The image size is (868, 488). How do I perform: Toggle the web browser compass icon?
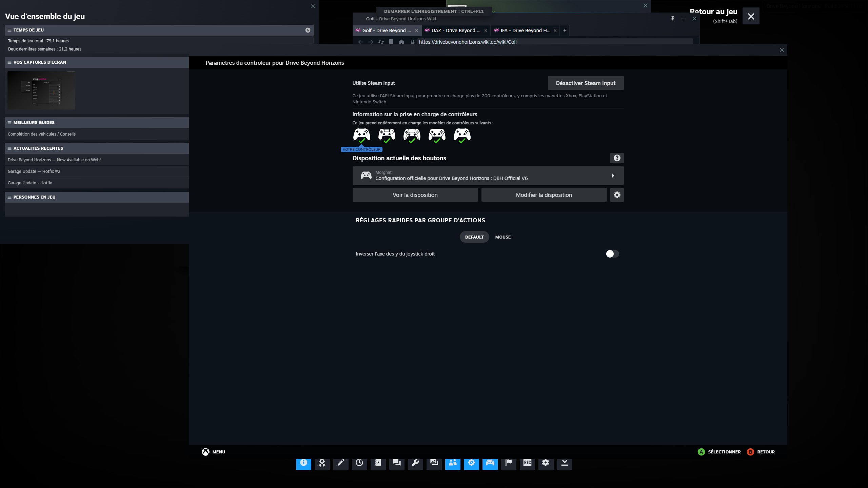[x=471, y=463]
